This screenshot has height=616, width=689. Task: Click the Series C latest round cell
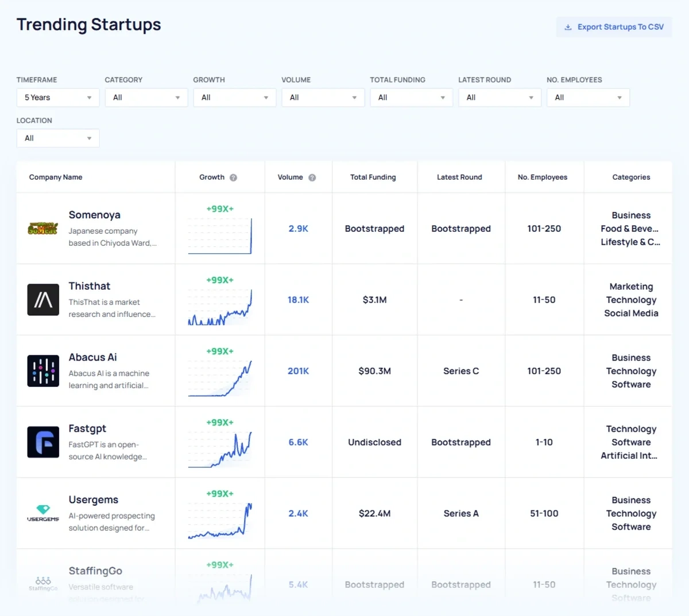click(461, 371)
